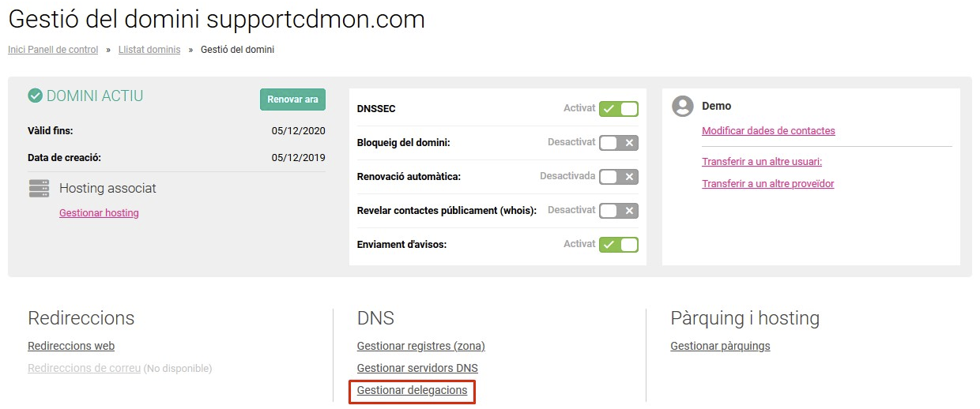Toggle Revelar contactes públicament whois switch

[x=619, y=211]
